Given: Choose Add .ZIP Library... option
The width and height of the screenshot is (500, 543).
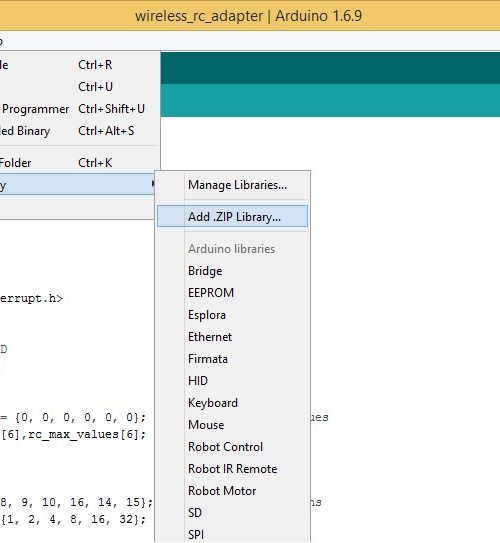Looking at the screenshot, I should pyautogui.click(x=232, y=216).
